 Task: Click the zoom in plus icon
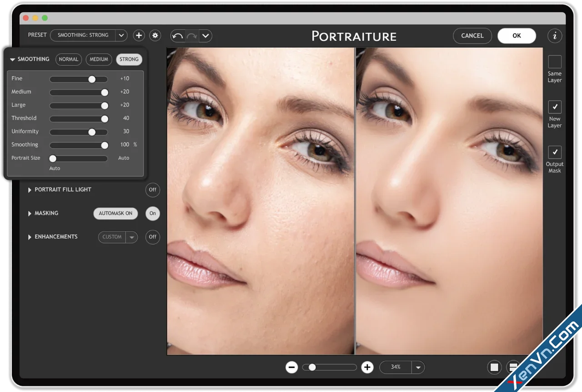367,367
